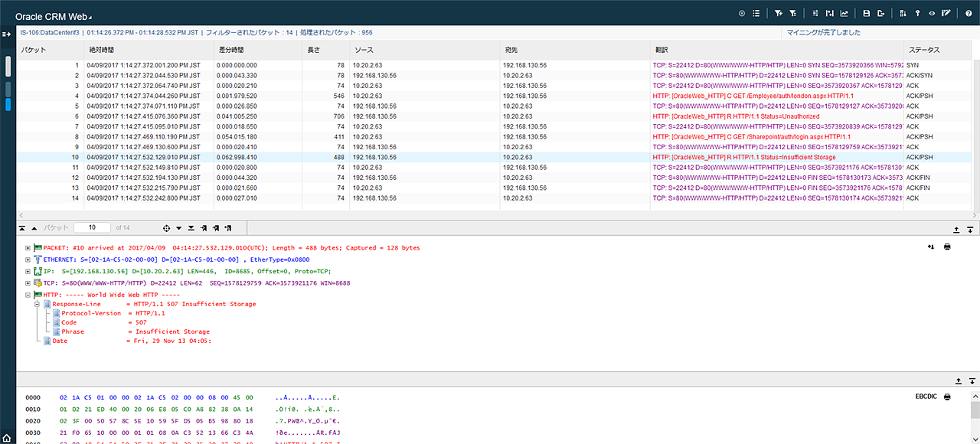Click the save (floppy disk) icon
Screen dimensions: 980x444
866,13
